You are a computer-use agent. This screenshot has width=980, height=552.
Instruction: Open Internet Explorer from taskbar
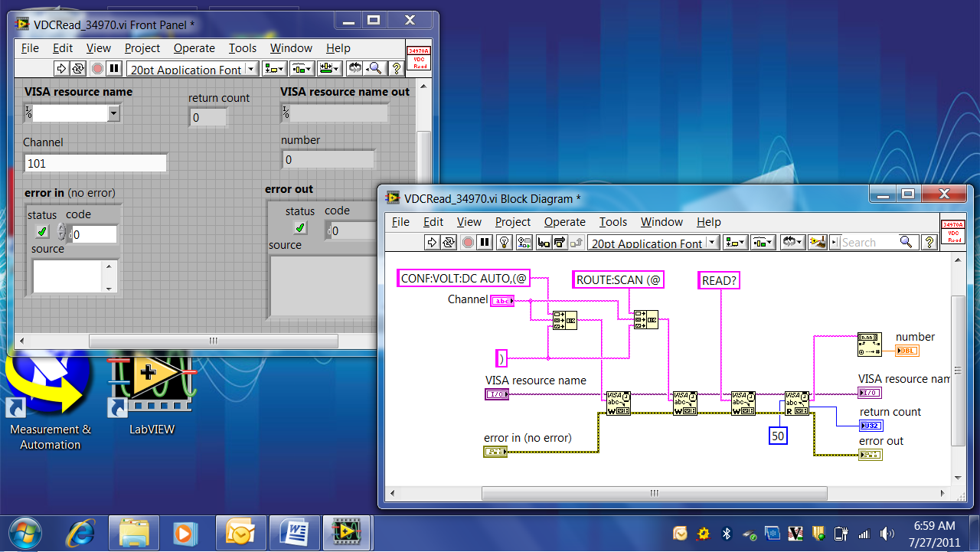(80, 531)
